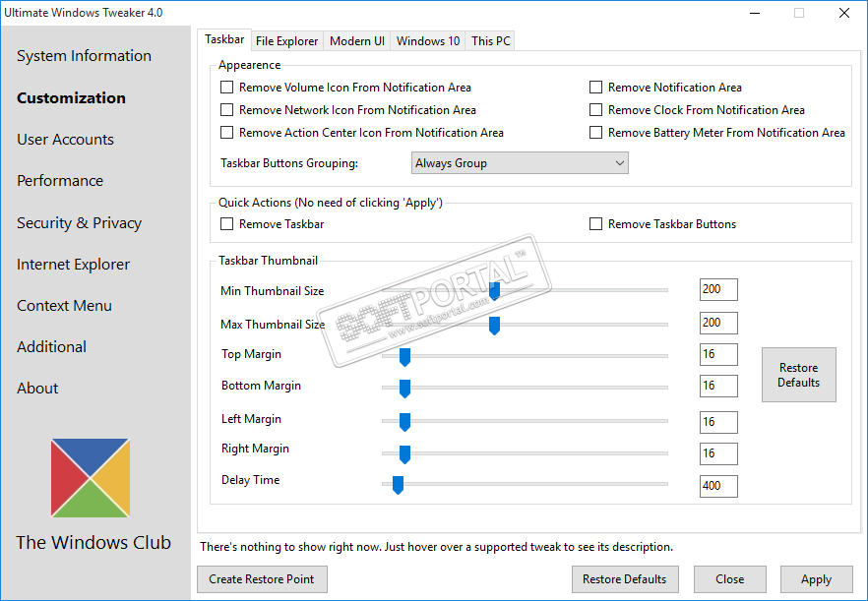
Task: Click the Top Margin value field
Action: 718,354
